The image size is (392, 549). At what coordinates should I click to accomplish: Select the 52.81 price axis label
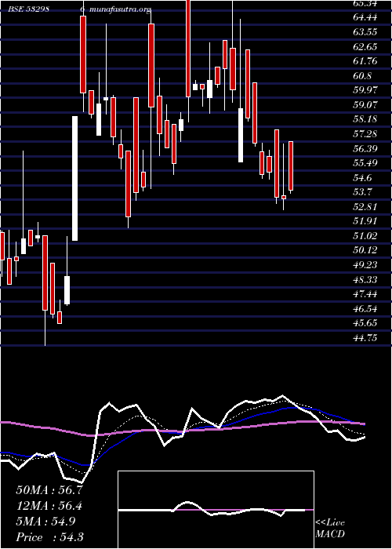pyautogui.click(x=365, y=206)
